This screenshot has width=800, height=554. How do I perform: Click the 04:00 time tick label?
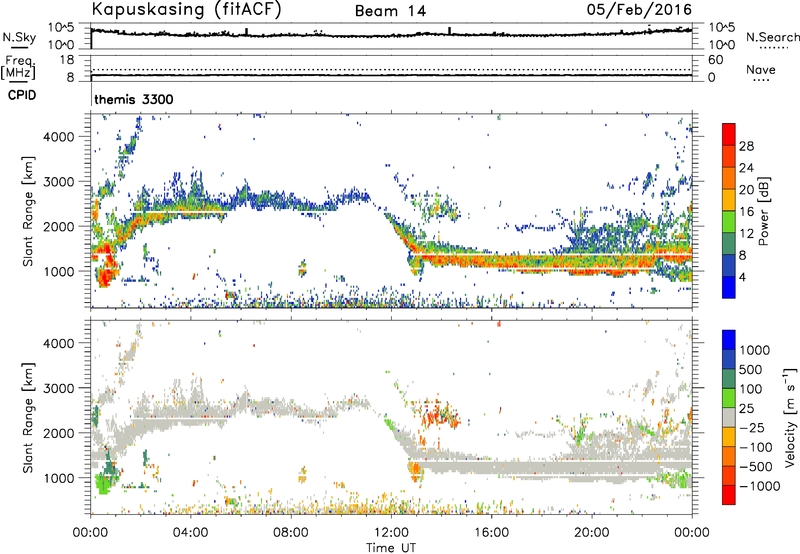click(190, 533)
